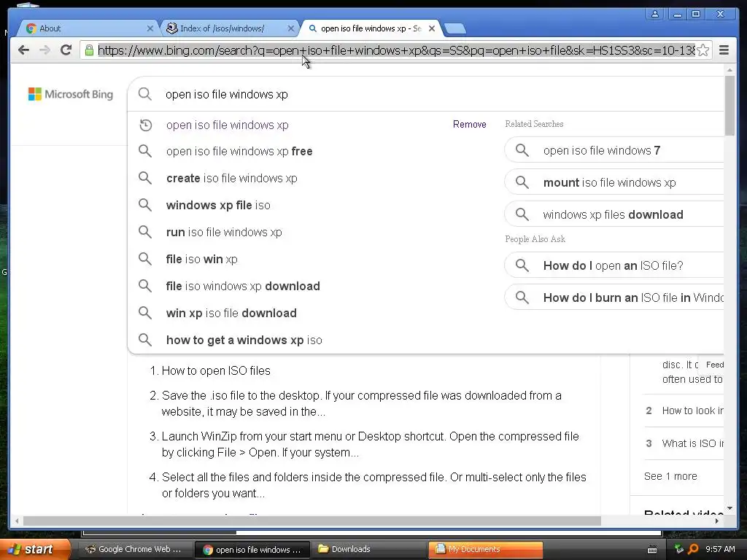Click the green secure lock icon

(x=89, y=50)
